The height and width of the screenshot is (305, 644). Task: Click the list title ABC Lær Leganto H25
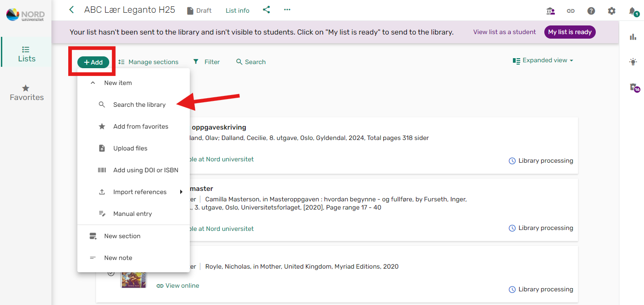(129, 10)
